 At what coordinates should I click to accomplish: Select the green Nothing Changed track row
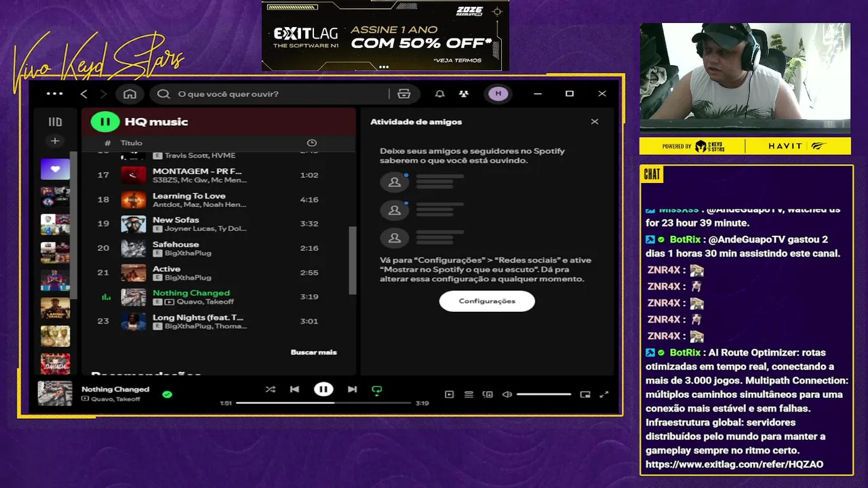pyautogui.click(x=218, y=297)
